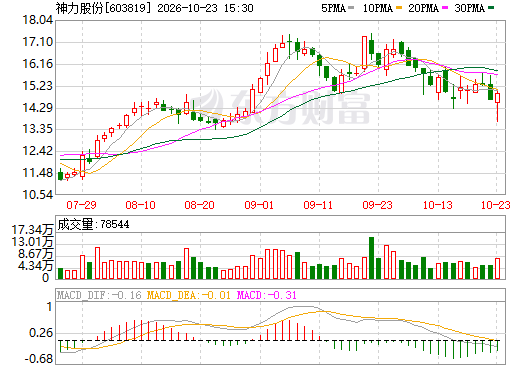Click the gray 5PMA color swatch
This screenshot has width=520, height=365.
pos(351,8)
